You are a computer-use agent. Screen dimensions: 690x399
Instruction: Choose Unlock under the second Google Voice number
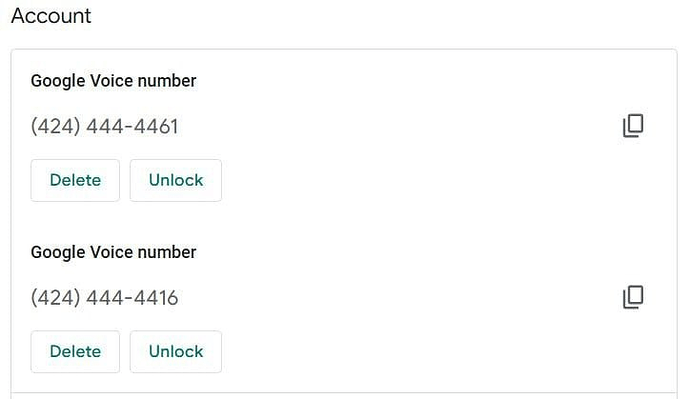176,351
